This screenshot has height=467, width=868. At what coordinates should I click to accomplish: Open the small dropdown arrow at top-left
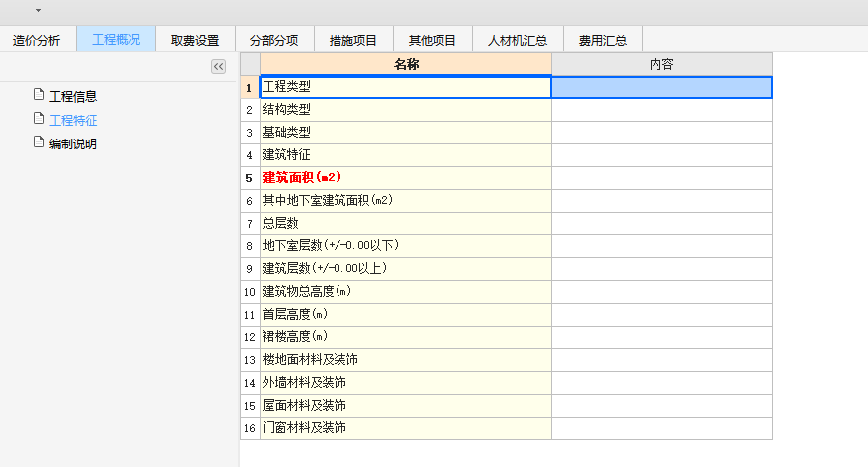[38, 10]
